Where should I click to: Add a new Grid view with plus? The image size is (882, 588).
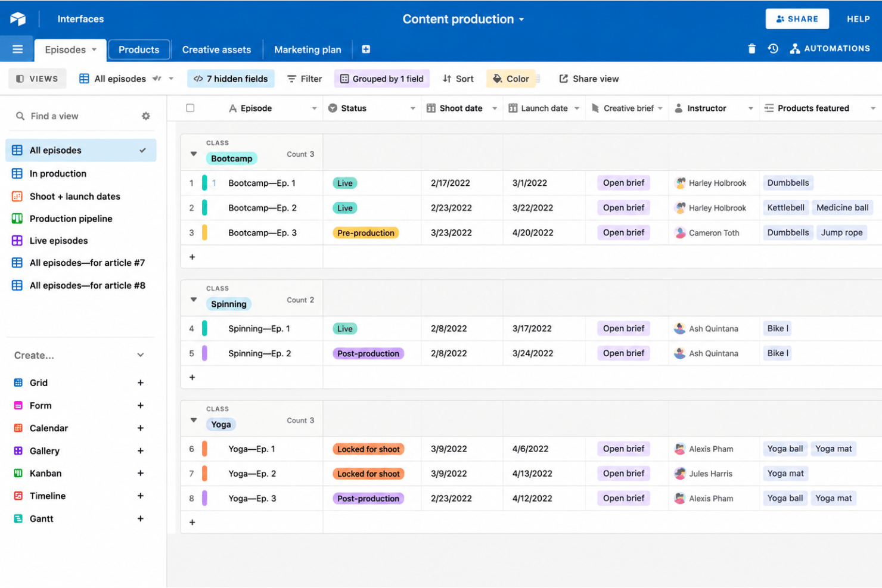pyautogui.click(x=141, y=383)
